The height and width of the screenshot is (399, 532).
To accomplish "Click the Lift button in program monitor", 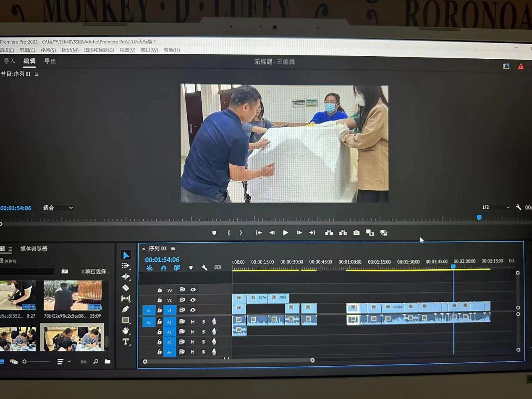I will 329,233.
